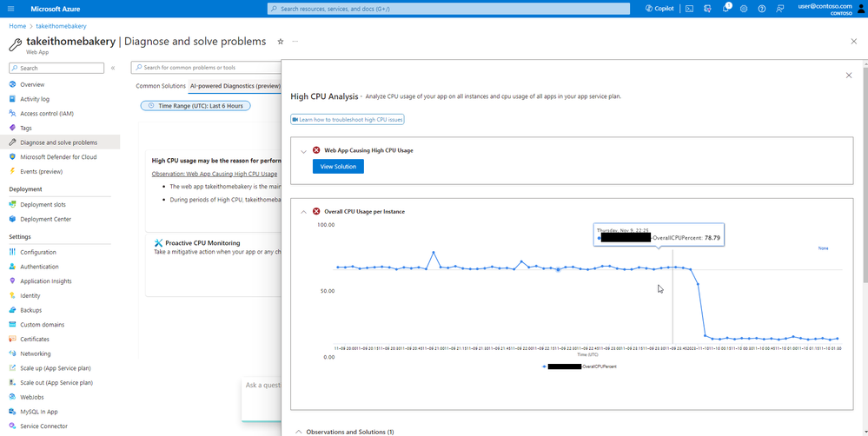Open the Azure portal hamburger menu
This screenshot has height=436, width=868.
[x=11, y=9]
